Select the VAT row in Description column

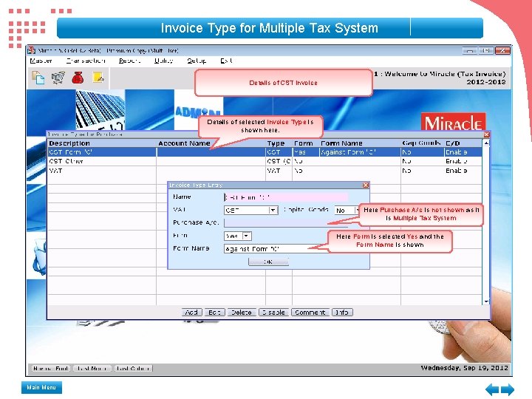tap(102, 171)
